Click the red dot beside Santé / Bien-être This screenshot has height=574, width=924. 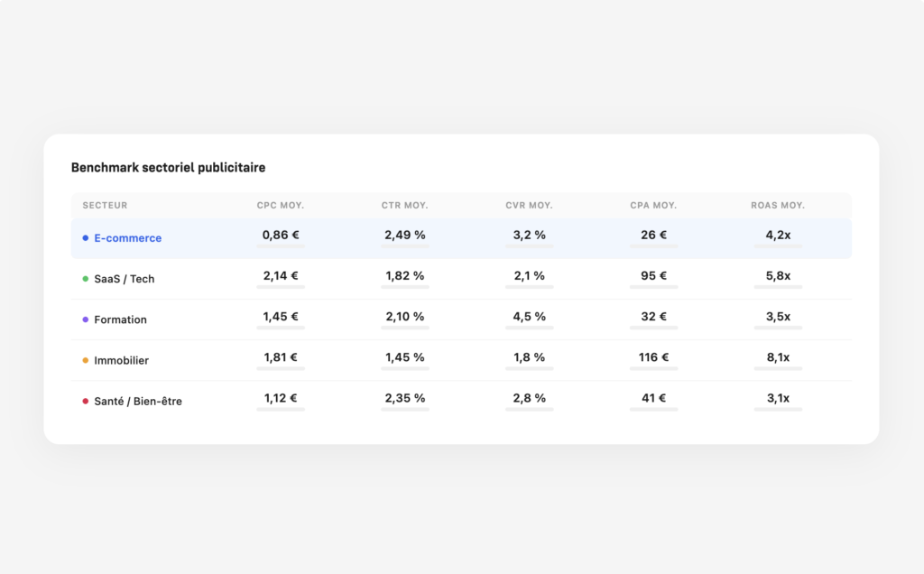pos(86,401)
